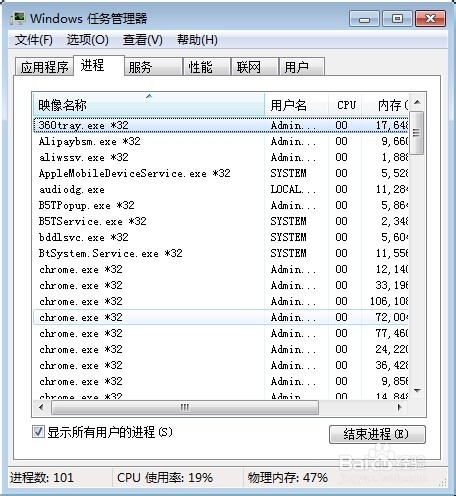Viewport: 456px width, 496px height.
Task: Switch to the 应用程序 tab
Action: [44, 67]
